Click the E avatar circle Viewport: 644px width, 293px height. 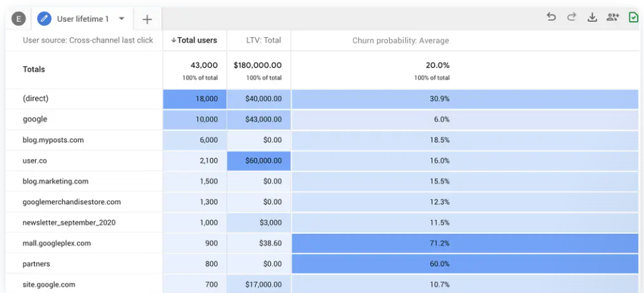(x=19, y=19)
